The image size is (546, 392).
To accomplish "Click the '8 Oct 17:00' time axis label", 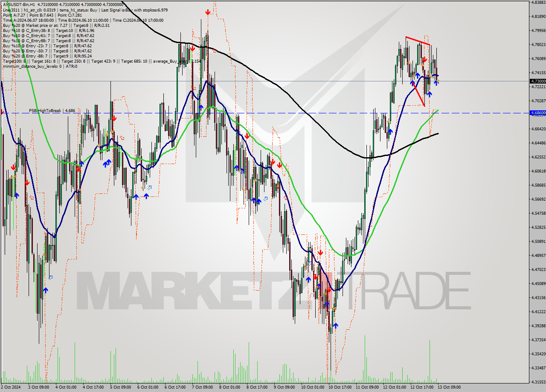I will (x=257, y=387).
